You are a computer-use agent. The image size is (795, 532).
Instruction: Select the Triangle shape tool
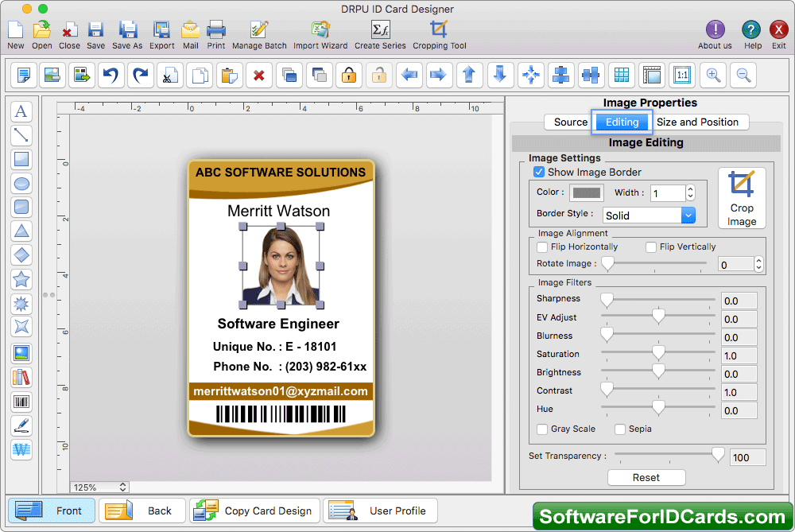(21, 231)
